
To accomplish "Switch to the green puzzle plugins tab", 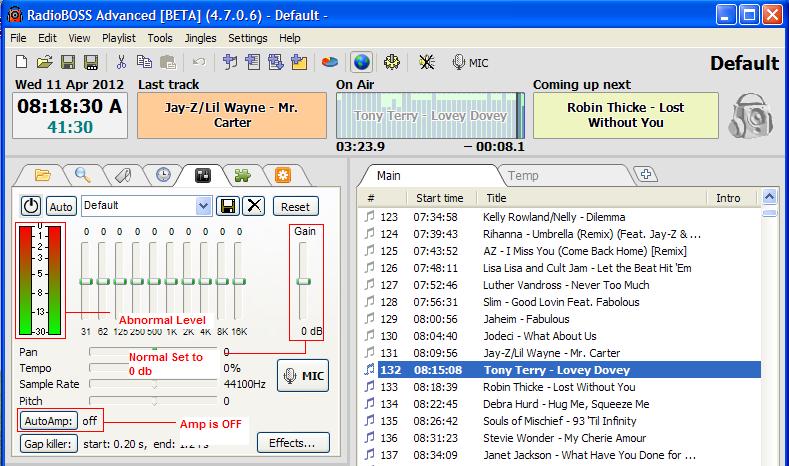I will [x=243, y=176].
